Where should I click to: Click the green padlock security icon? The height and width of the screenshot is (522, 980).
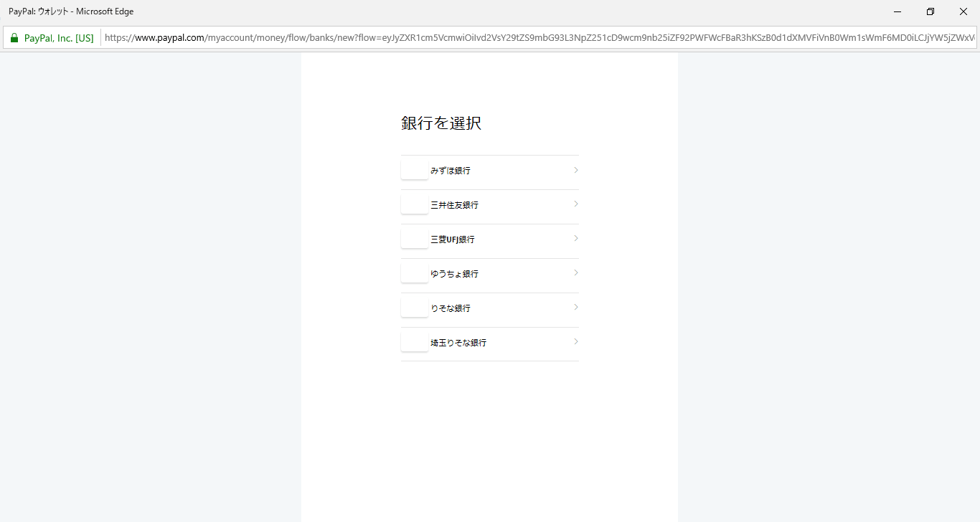(14, 38)
